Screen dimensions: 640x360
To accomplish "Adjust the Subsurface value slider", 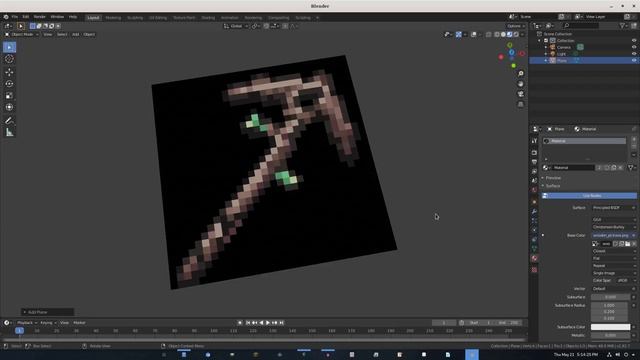I will pyautogui.click(x=610, y=297).
